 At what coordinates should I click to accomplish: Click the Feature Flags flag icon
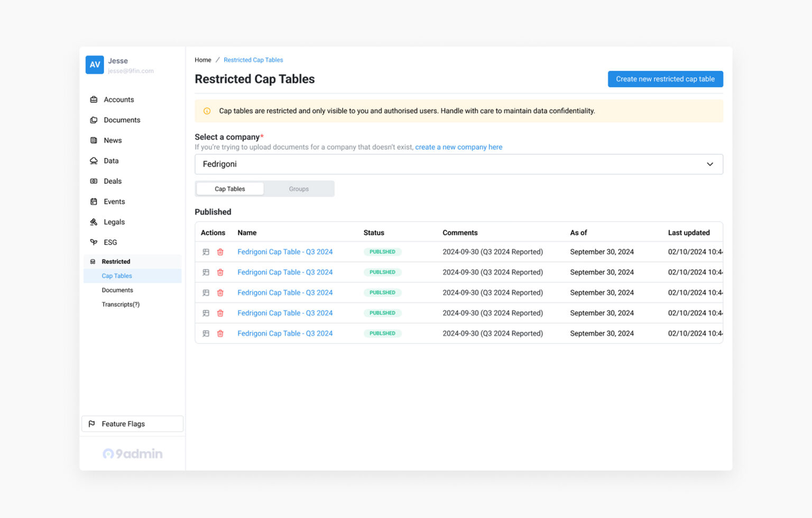91,424
